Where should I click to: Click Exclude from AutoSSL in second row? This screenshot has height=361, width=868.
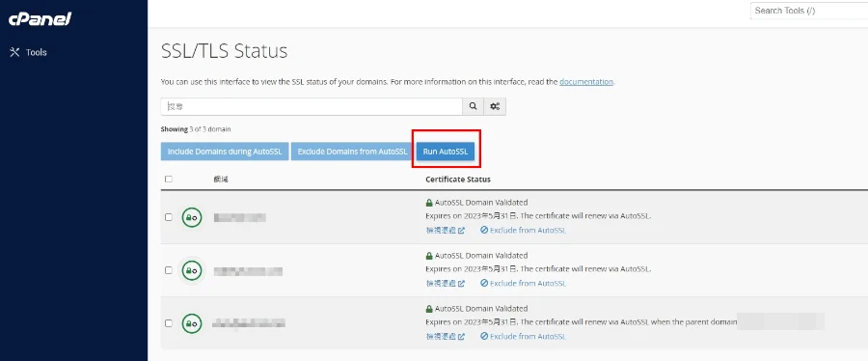point(523,284)
